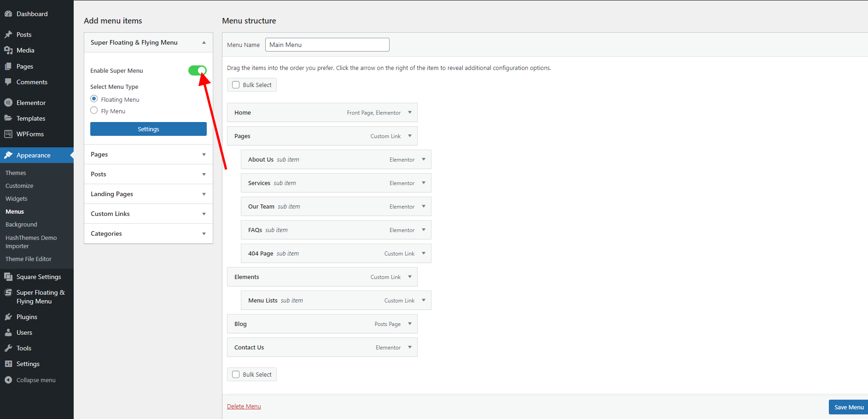Select the Fly Menu radio button

pos(94,111)
